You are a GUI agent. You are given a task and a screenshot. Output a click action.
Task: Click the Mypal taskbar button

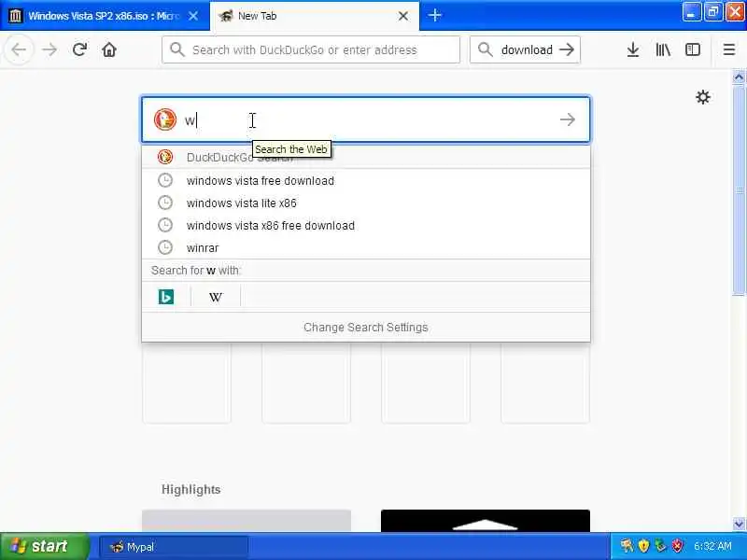174,547
